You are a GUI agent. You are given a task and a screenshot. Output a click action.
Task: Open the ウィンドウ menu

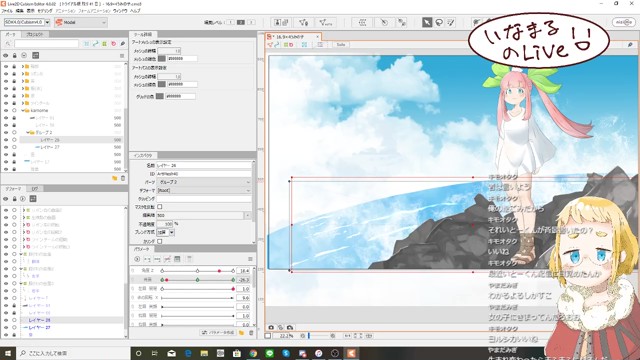120,11
